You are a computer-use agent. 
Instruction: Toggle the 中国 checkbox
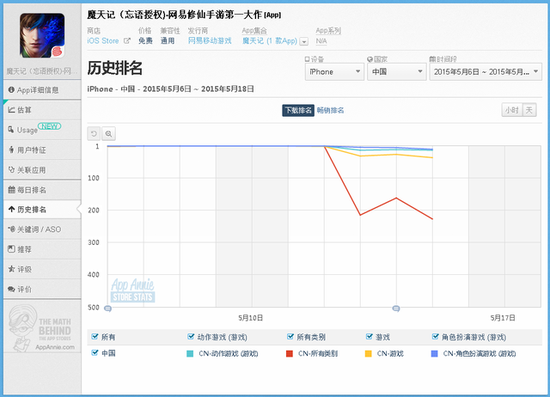pos(95,353)
